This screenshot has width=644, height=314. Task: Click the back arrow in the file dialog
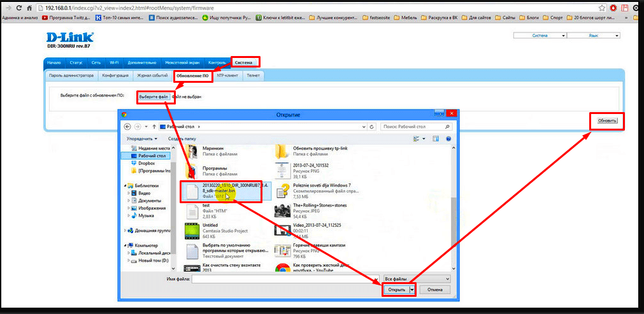click(126, 127)
